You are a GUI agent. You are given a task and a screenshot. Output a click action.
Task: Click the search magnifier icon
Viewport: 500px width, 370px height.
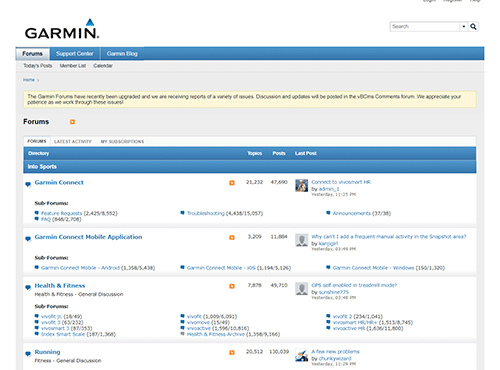(x=473, y=26)
